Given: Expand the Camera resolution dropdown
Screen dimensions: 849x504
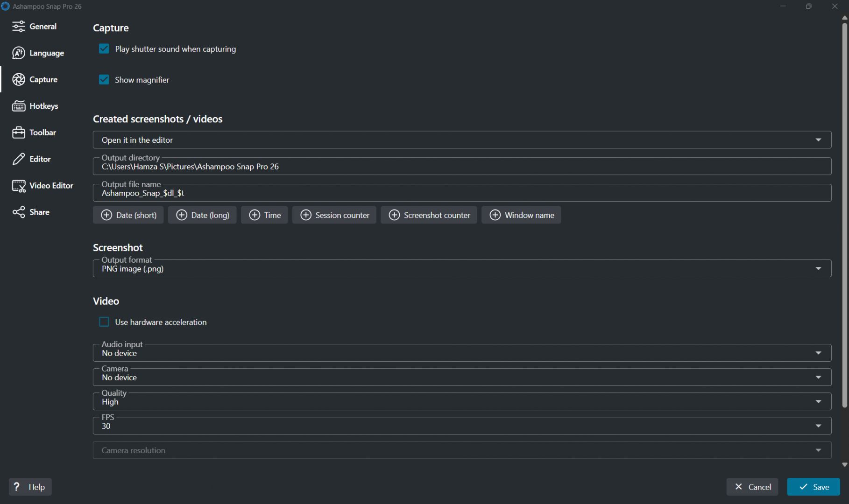Looking at the screenshot, I should (462, 450).
